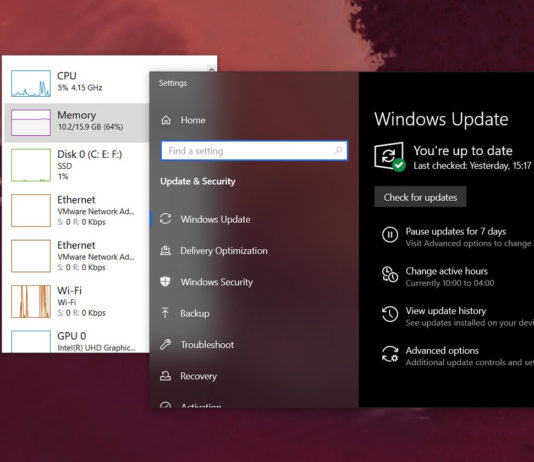
Task: Select the Memory 10.2/15.9 GB entry
Action: (x=77, y=122)
